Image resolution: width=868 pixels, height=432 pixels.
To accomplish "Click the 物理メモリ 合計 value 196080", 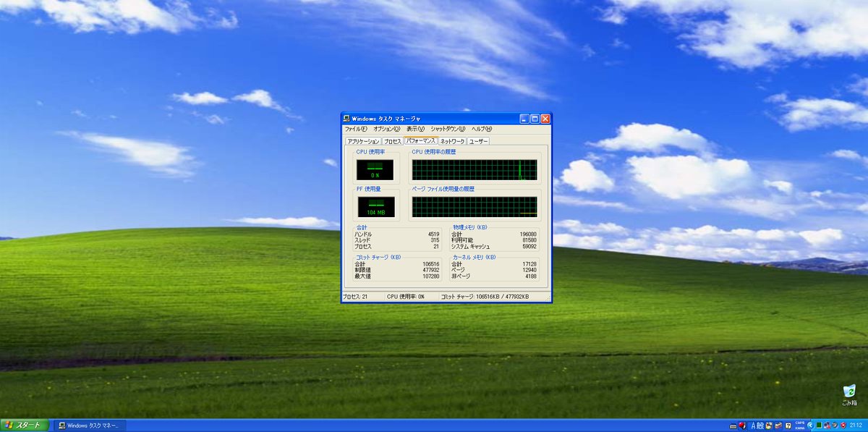I will tap(528, 234).
